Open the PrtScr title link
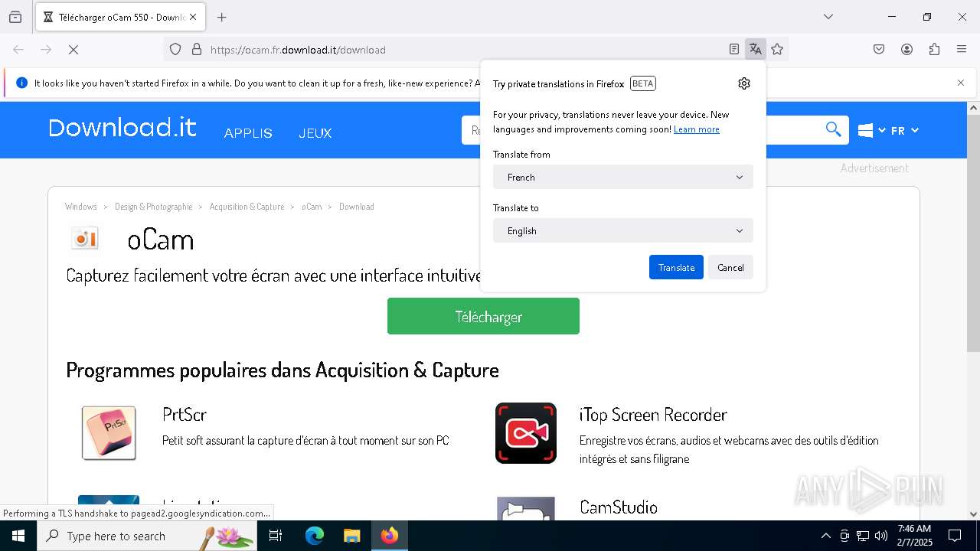 pyautogui.click(x=185, y=414)
